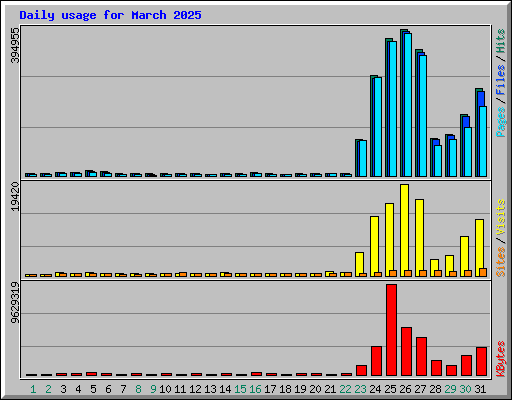512x400 pixels.
Task: Select day label 30 on the x-axis
Action: click(465, 389)
